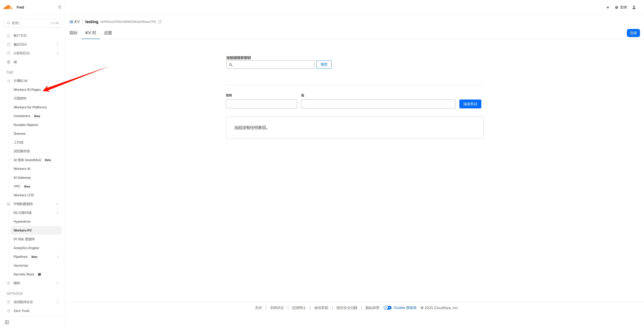644x328 pixels.
Task: Switch to the 设置 tab
Action: [x=108, y=33]
